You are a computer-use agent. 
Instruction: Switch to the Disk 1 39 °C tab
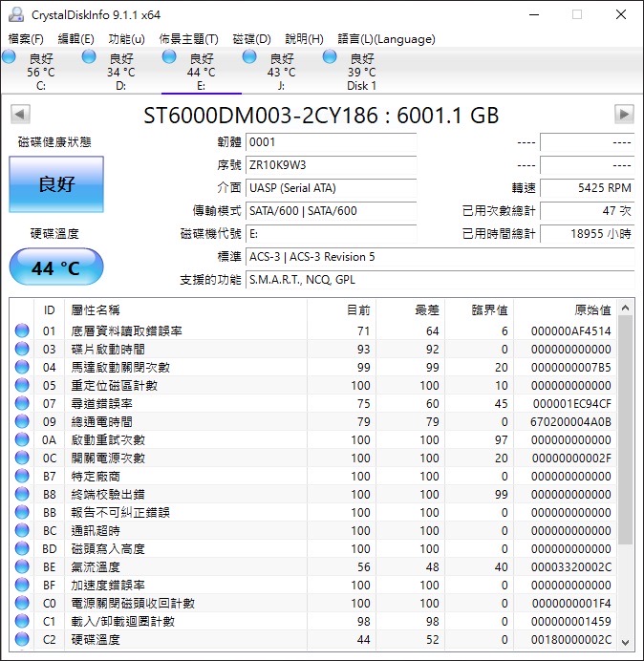click(361, 72)
